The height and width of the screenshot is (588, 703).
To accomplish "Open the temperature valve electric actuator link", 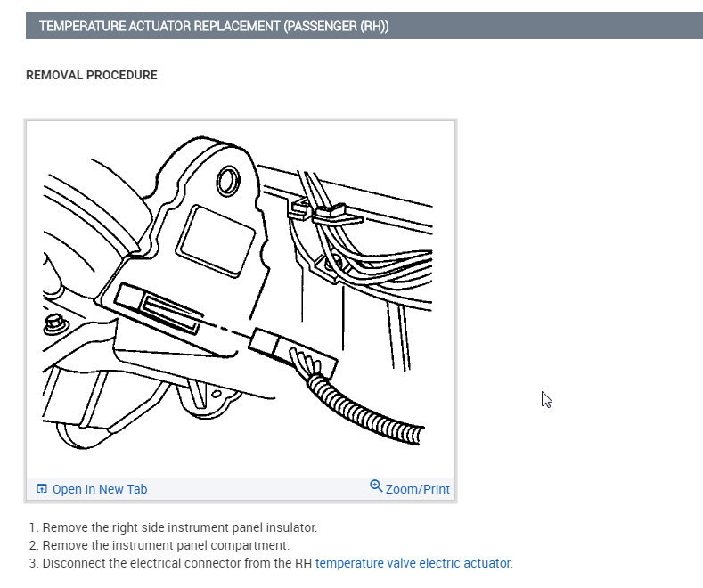I will coord(413,563).
